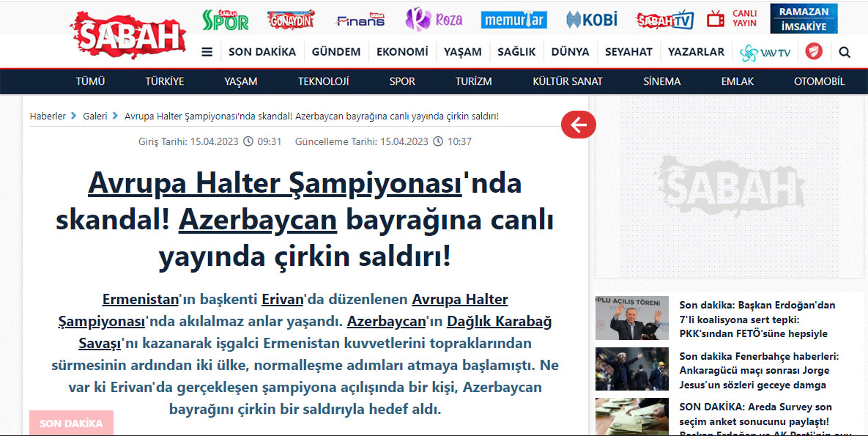Viewport: 868px width, 436px height.
Task: Open the Roza logo link
Action: point(434,20)
